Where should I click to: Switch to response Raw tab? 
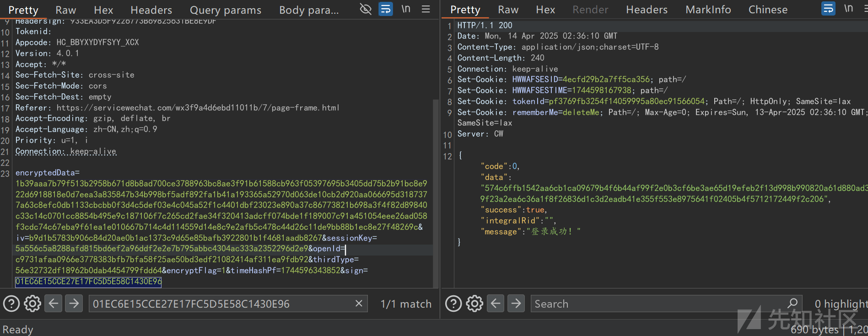coord(508,9)
